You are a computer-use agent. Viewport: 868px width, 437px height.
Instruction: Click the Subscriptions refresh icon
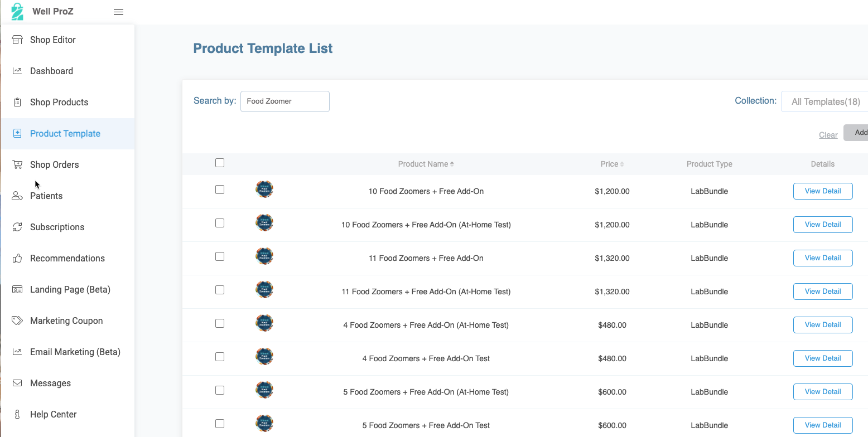click(17, 227)
